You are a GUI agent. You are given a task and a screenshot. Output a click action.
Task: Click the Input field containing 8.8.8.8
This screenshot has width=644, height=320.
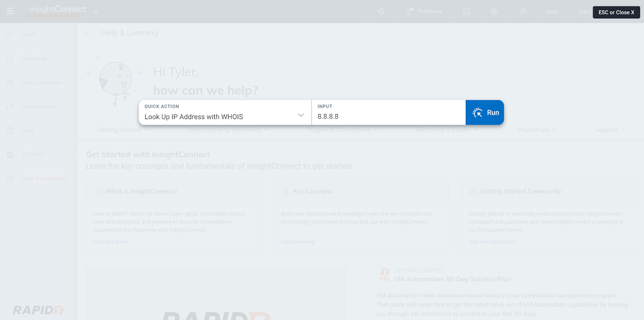pos(388,112)
